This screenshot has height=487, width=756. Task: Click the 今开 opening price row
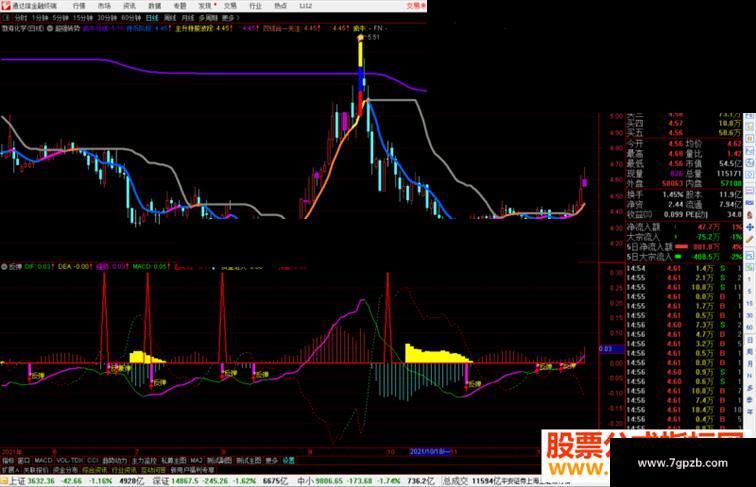coord(655,144)
